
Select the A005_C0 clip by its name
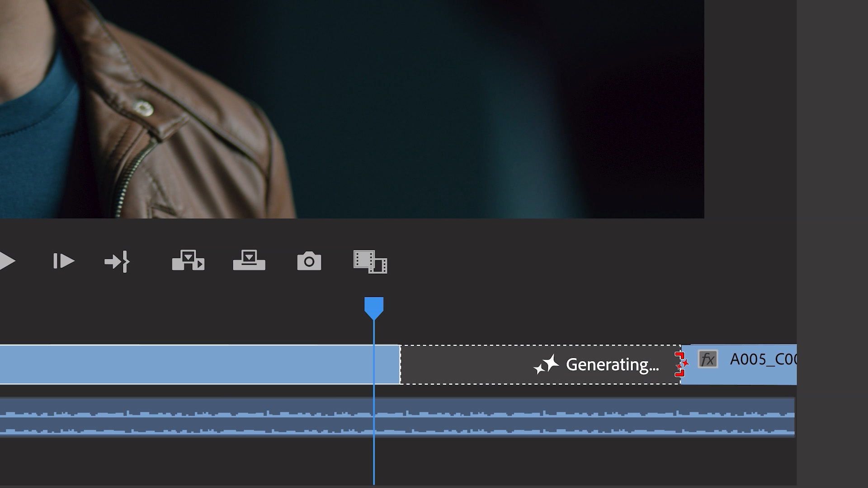[763, 360]
